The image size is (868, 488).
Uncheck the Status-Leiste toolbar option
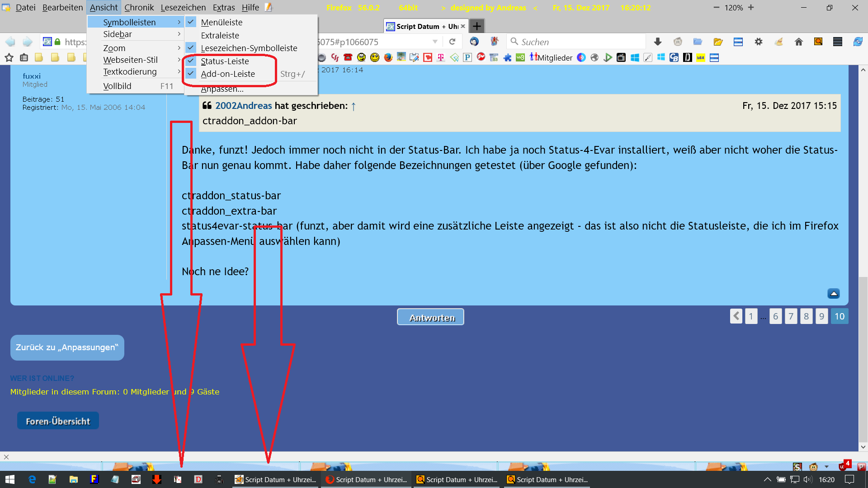[x=225, y=61]
